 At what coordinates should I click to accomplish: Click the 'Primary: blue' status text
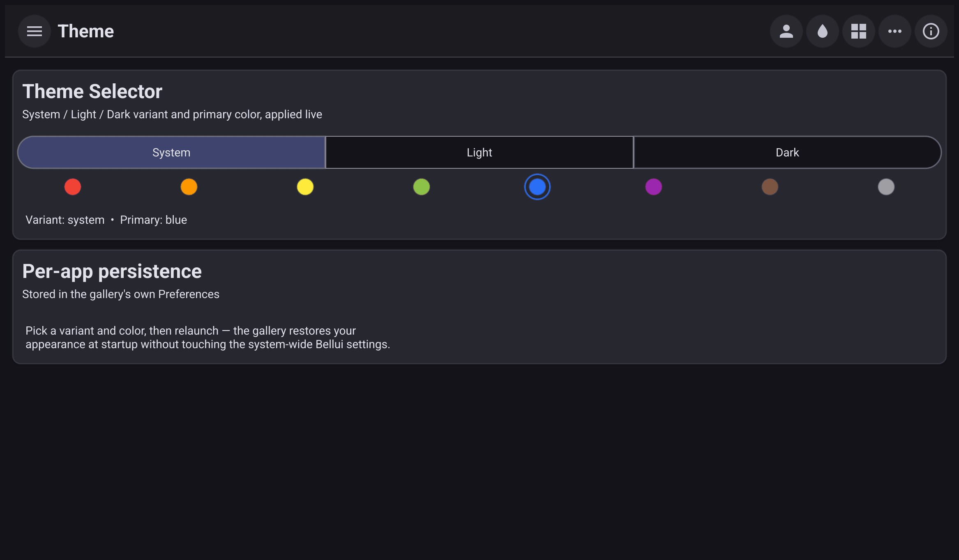[x=153, y=220]
